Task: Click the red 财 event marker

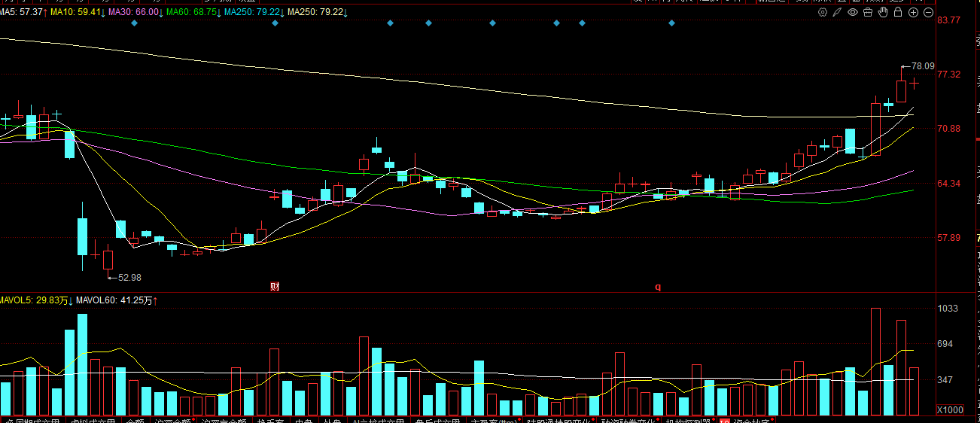Action: point(275,286)
